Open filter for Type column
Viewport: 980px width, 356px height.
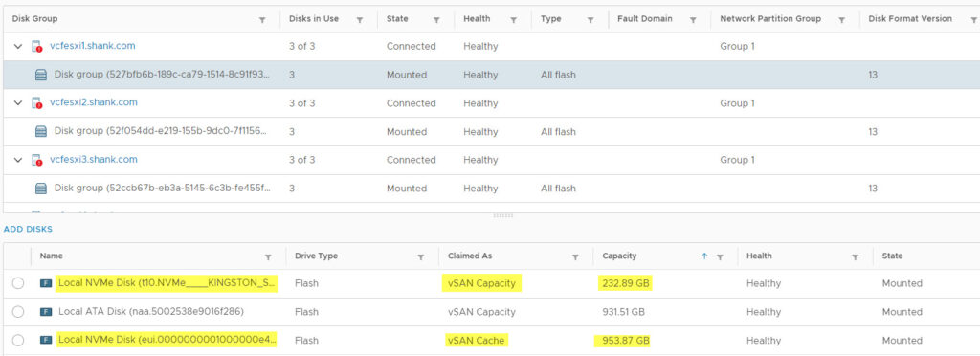(x=590, y=20)
